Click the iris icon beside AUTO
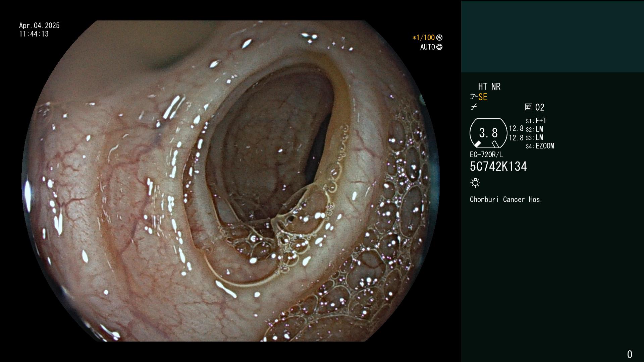The width and height of the screenshot is (644, 362). click(439, 47)
